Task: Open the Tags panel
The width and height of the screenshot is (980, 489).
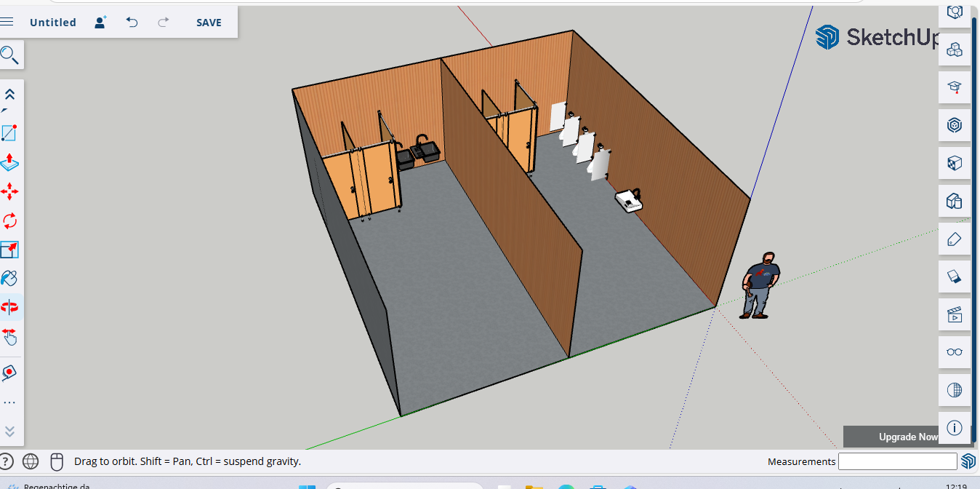Action: pos(955,239)
